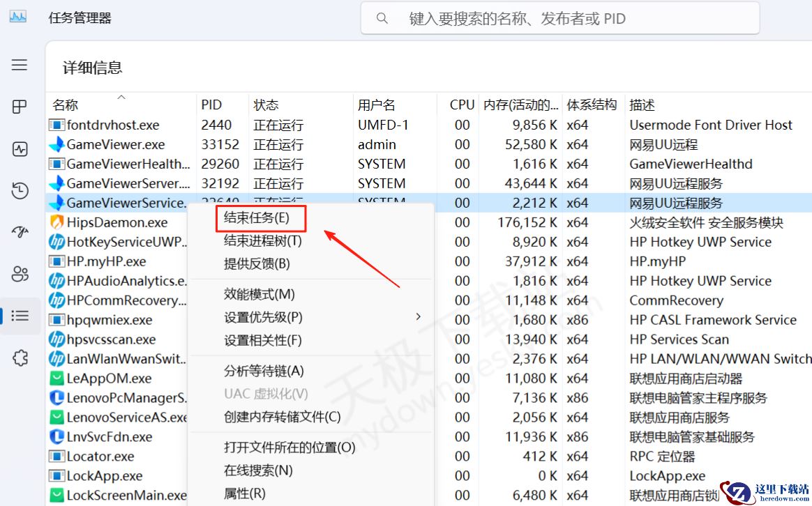This screenshot has width=812, height=506.
Task: Select the hpqwmiex.exe process row
Action: [429, 320]
